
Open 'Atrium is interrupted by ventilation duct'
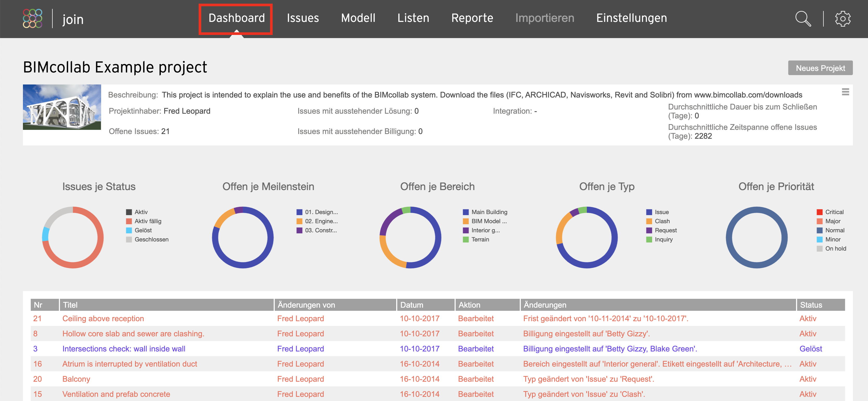point(130,364)
